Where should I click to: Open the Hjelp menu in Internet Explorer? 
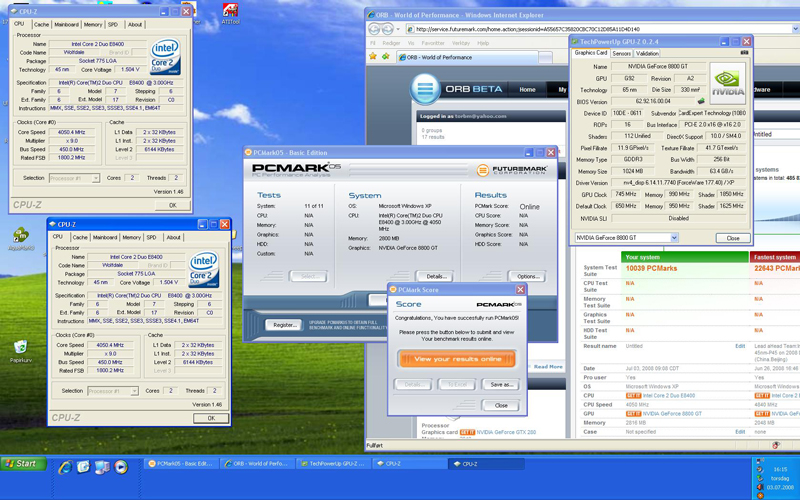tap(483, 43)
